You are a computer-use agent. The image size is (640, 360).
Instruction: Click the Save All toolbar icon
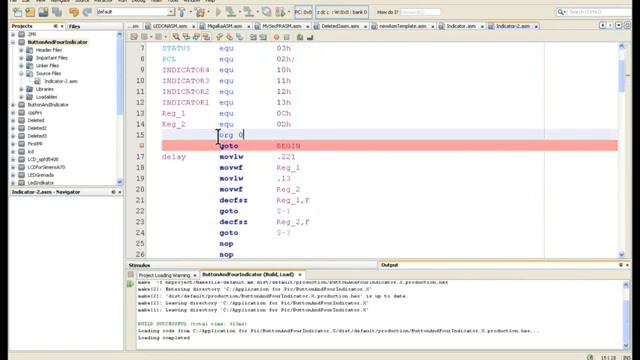click(x=57, y=12)
